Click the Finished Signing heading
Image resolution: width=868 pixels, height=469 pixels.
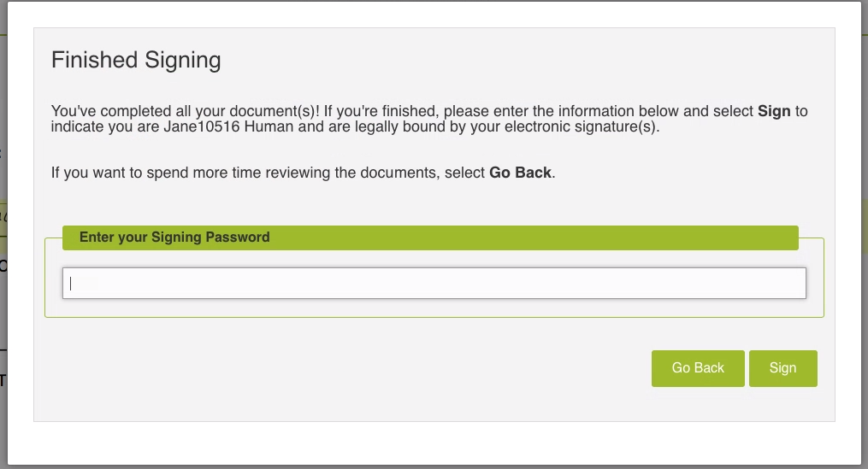click(x=136, y=60)
